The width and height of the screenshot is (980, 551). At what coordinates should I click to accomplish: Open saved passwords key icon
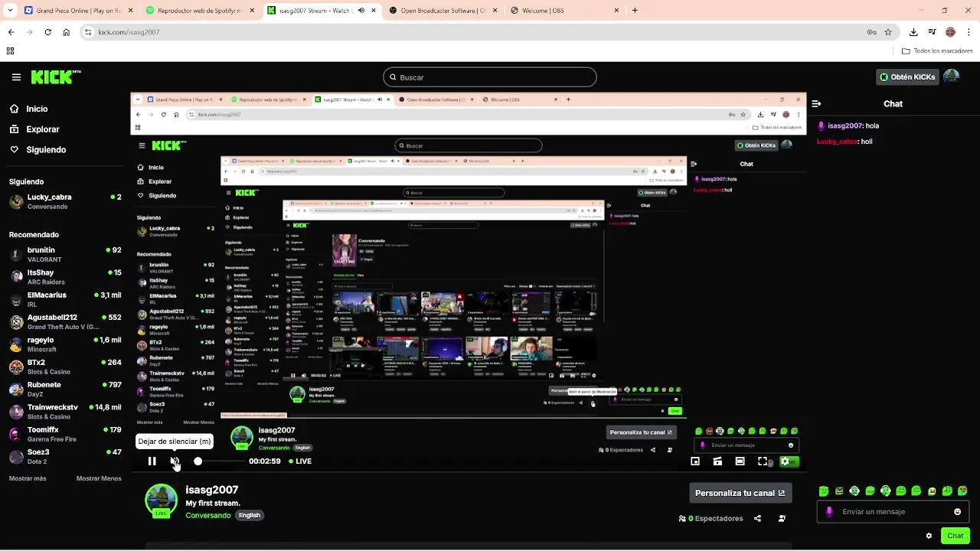pos(872,32)
